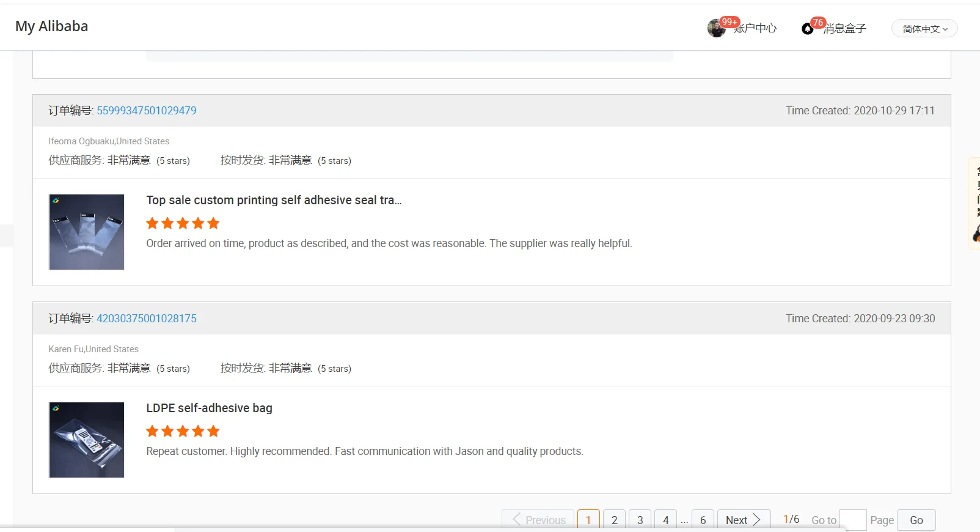
Task: Select the Time Created 2020-10-29 17:11 text
Action: click(x=860, y=111)
